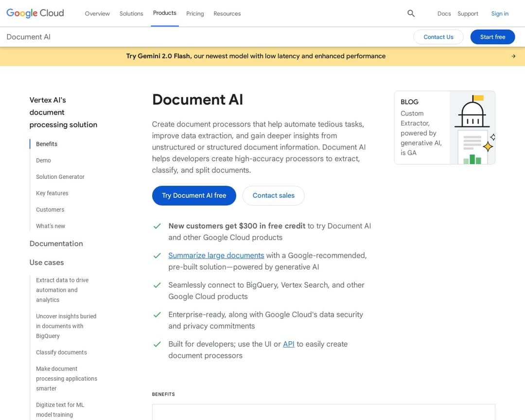This screenshot has width=525, height=420.
Task: Go to Solution Generator section
Action: (x=60, y=177)
